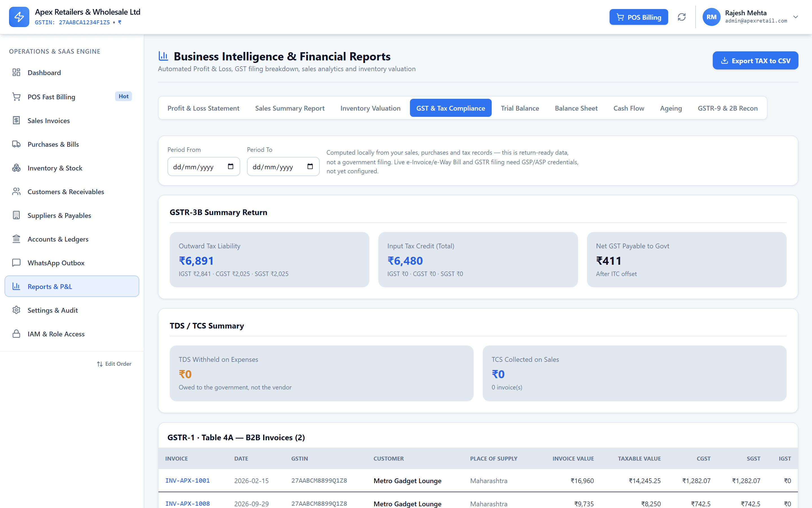Open Settings & Audit

coord(72,310)
